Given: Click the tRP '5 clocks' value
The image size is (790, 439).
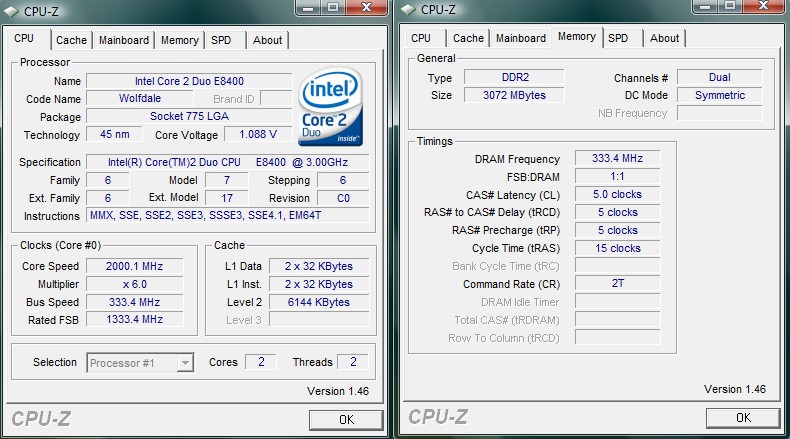Looking at the screenshot, I should click(x=618, y=230).
